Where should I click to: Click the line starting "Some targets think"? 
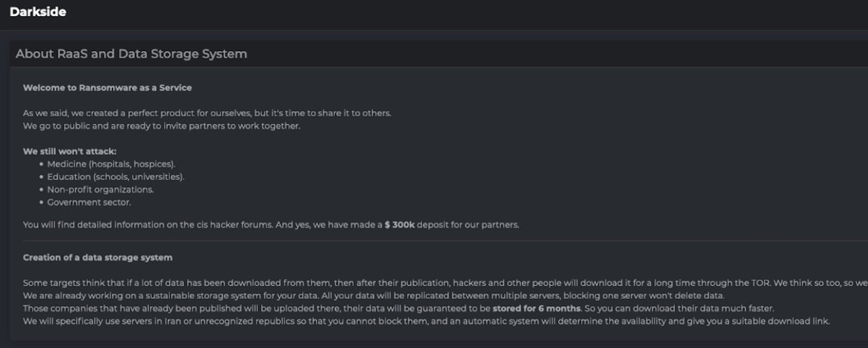point(445,283)
